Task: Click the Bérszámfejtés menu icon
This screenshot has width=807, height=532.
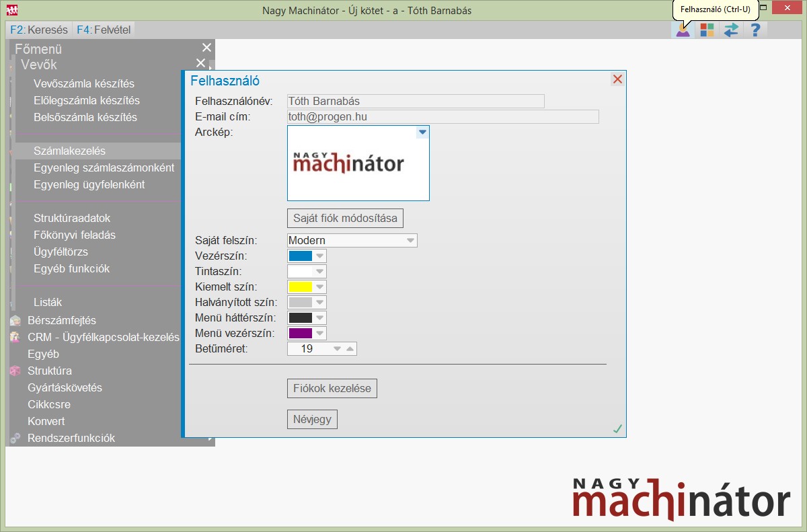Action: [15, 321]
